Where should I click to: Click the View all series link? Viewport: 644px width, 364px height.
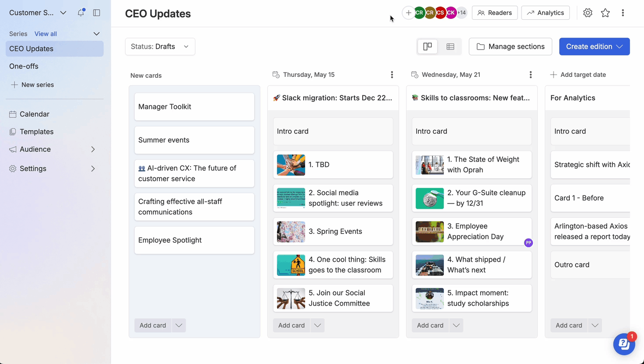46,34
